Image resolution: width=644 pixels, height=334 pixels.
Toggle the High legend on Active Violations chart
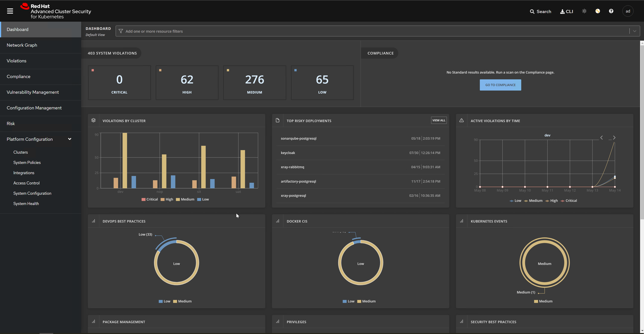pos(551,200)
